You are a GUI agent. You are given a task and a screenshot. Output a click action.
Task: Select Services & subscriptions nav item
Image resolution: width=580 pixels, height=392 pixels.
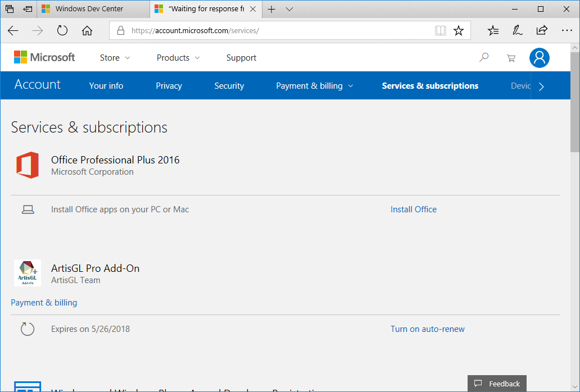tap(430, 86)
